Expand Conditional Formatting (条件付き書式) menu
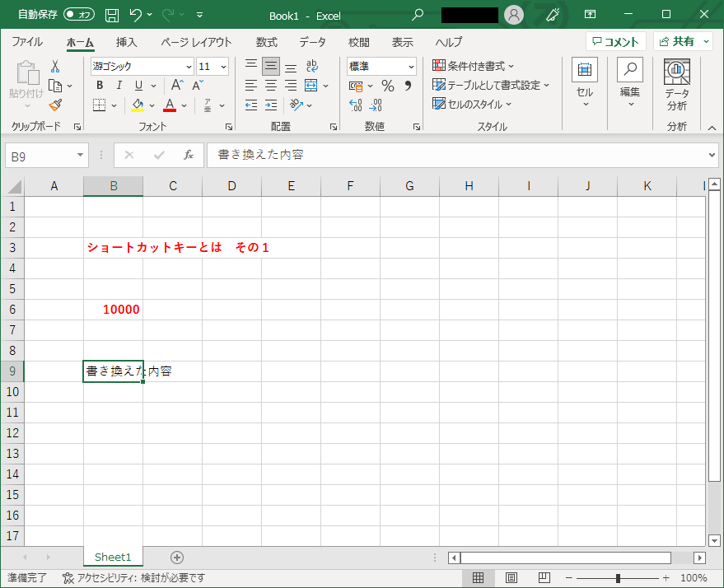The image size is (724, 588). coord(473,66)
